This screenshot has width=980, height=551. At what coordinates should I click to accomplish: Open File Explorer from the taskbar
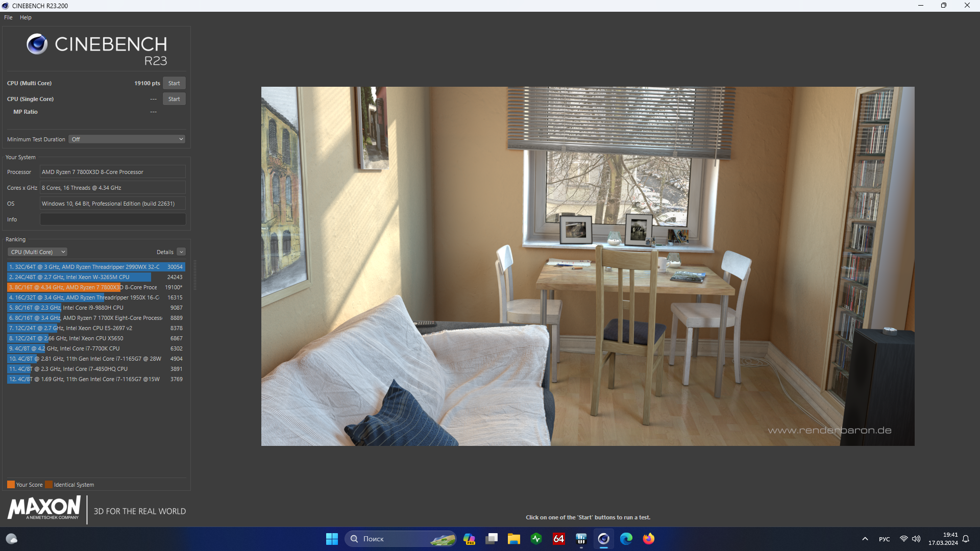pyautogui.click(x=513, y=539)
